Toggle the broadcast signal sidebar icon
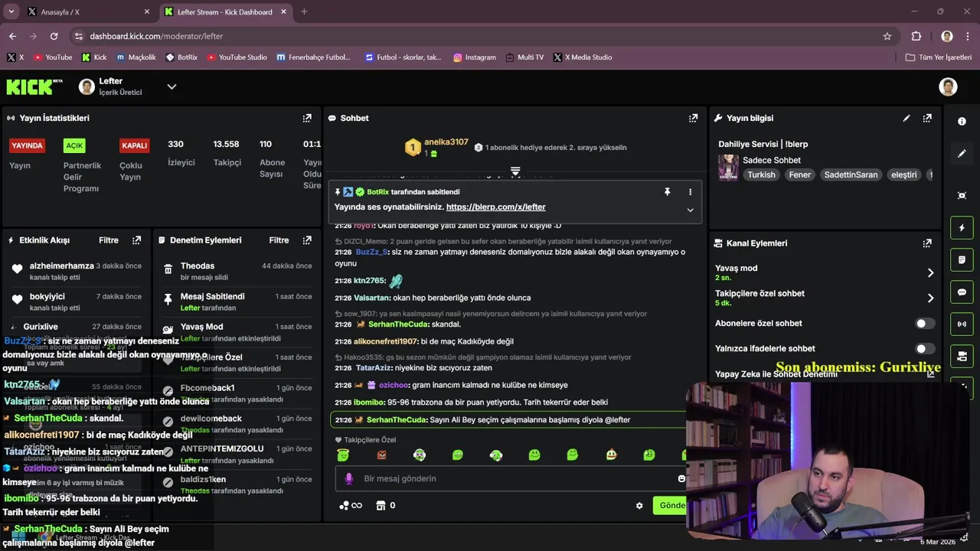This screenshot has height=551, width=980. (x=962, y=324)
